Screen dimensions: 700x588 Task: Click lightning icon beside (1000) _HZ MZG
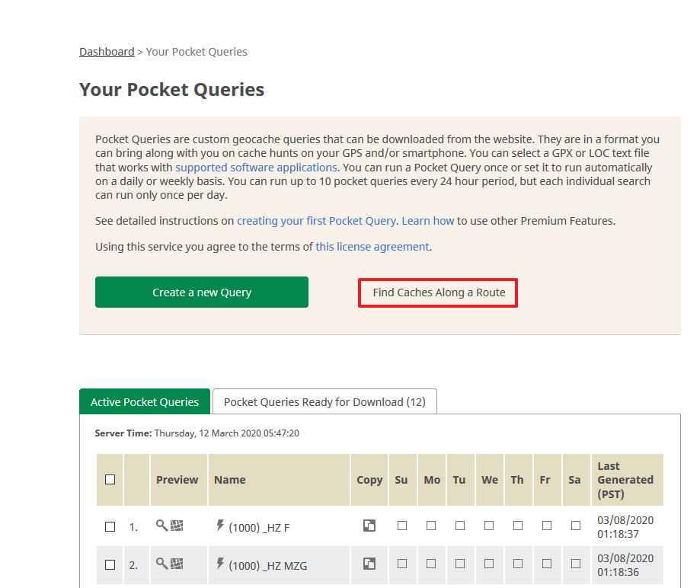220,563
